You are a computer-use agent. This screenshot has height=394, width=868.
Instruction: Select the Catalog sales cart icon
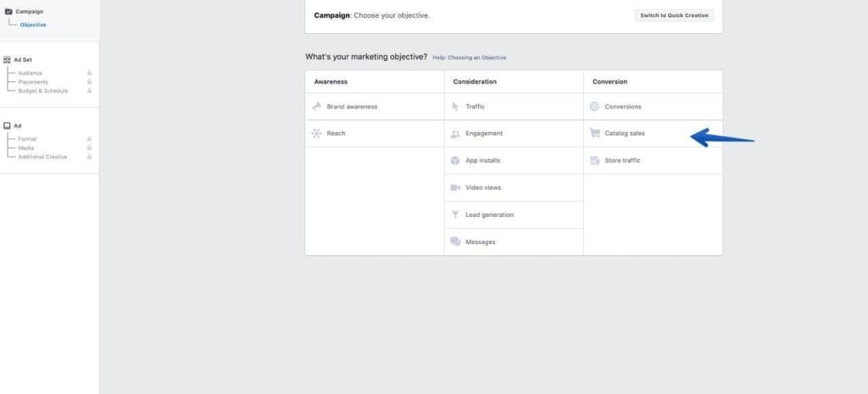click(594, 133)
